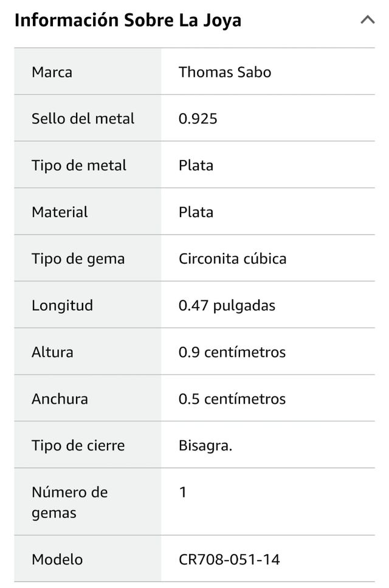Click the Marca row label

pos(52,71)
